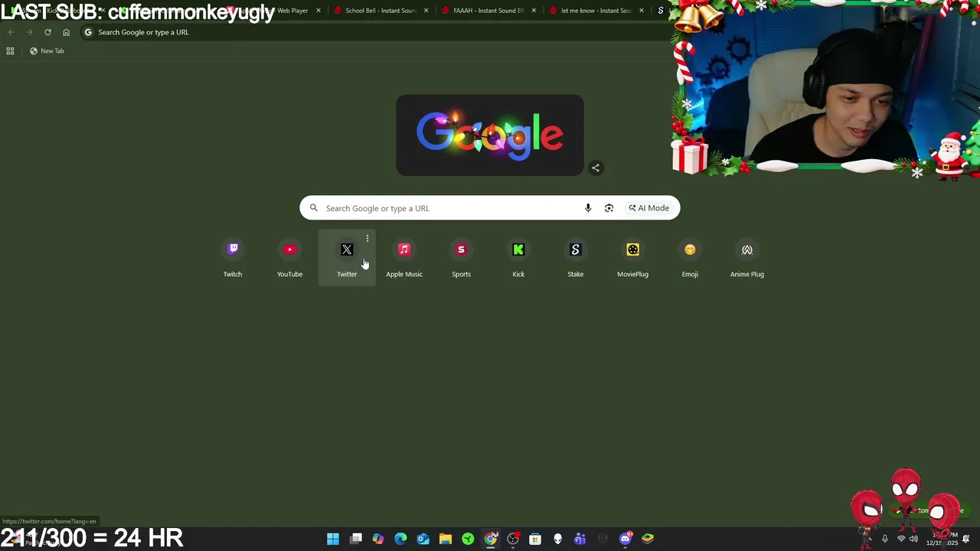Launch Copilot from the taskbar

[378, 539]
